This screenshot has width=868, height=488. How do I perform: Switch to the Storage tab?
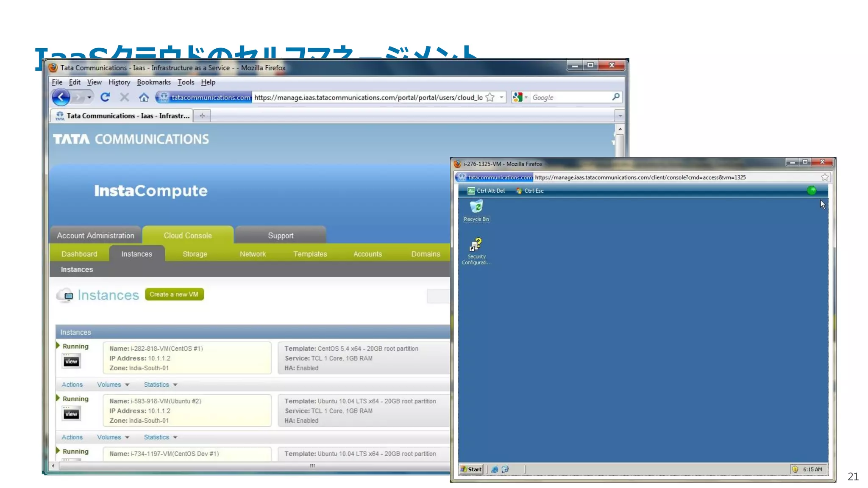(195, 254)
